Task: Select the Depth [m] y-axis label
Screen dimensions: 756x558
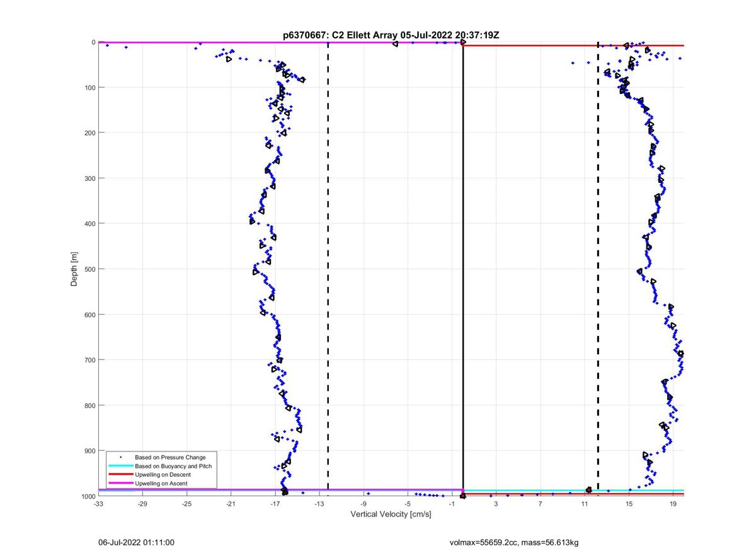Action: (74, 269)
